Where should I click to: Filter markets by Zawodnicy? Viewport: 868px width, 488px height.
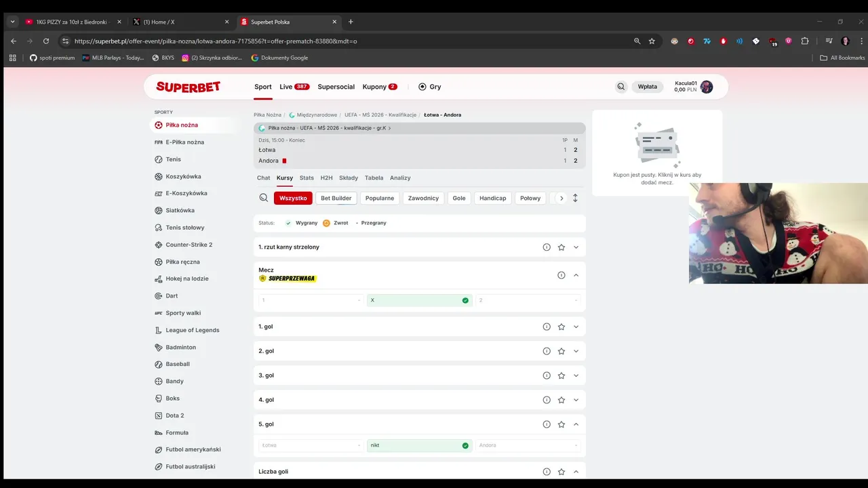pyautogui.click(x=423, y=198)
